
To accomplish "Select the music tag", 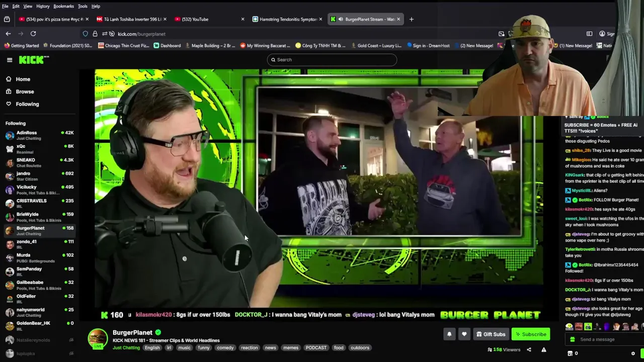I will [x=184, y=348].
